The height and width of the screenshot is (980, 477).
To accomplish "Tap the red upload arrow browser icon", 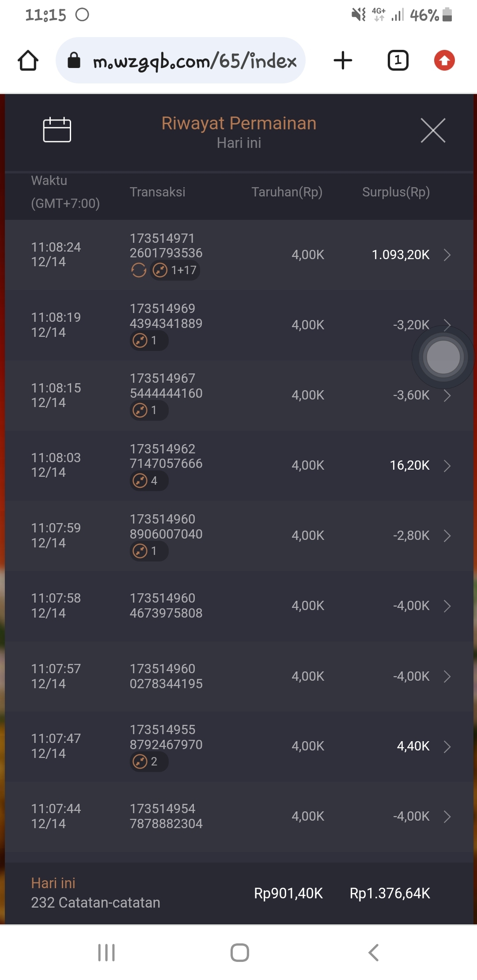I will click(x=444, y=60).
